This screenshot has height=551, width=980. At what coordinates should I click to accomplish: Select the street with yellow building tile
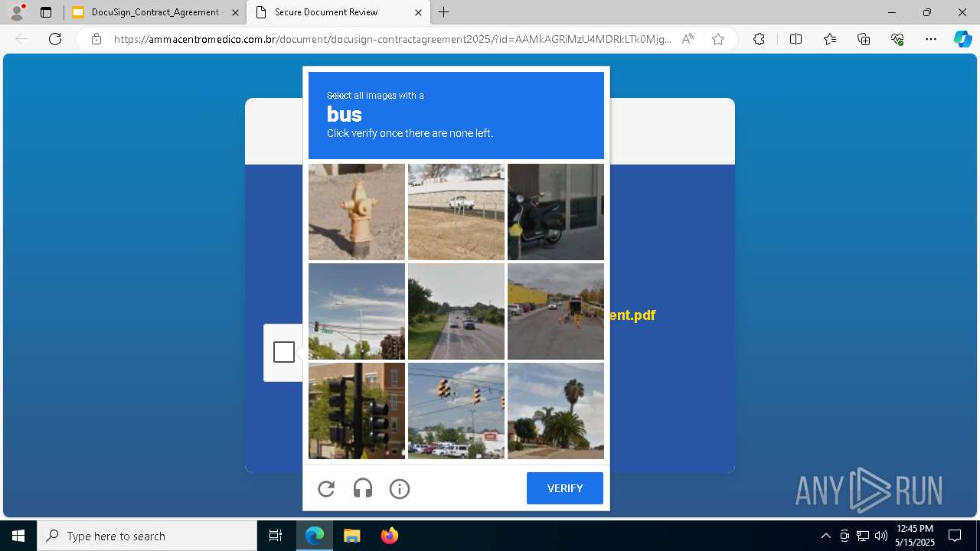pyautogui.click(x=556, y=311)
